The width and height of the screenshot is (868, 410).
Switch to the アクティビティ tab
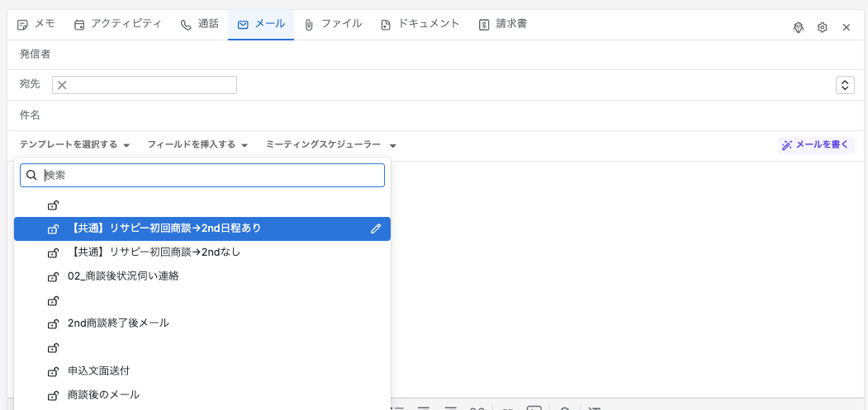118,25
